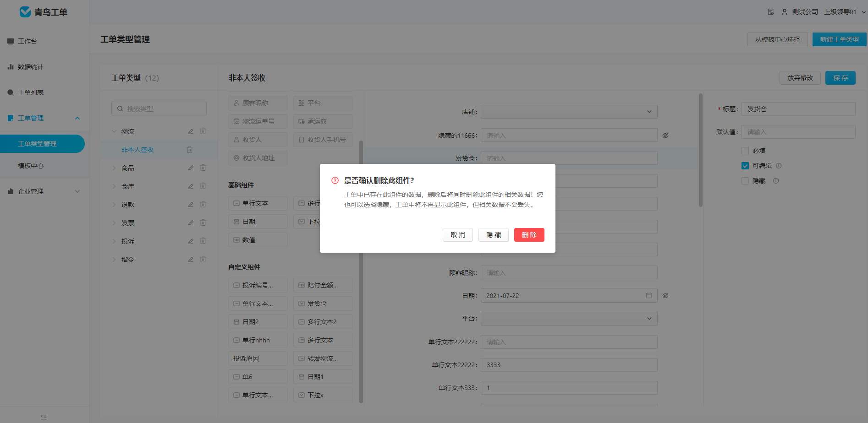Click the 隐藏 button in dialog
The width and height of the screenshot is (868, 423).
pyautogui.click(x=494, y=235)
